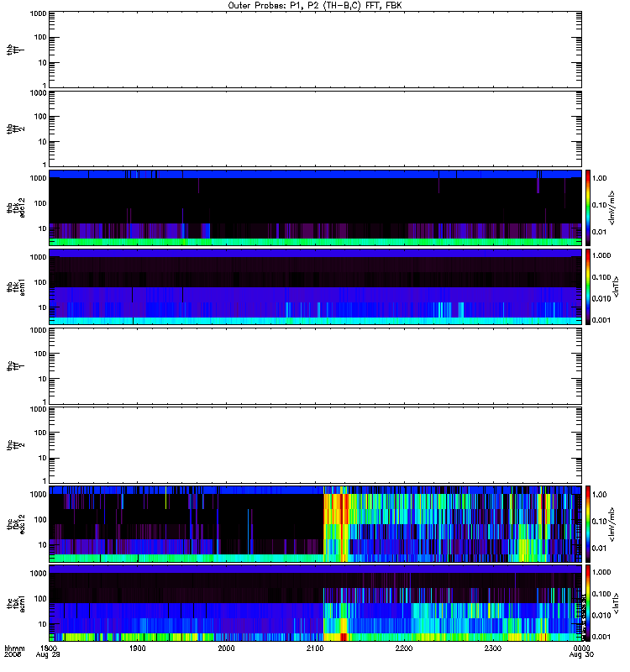Image resolution: width=630 pixels, height=672 pixels.
Task: Click the thc fbk edc12 spectrogram panel
Action: (x=315, y=524)
